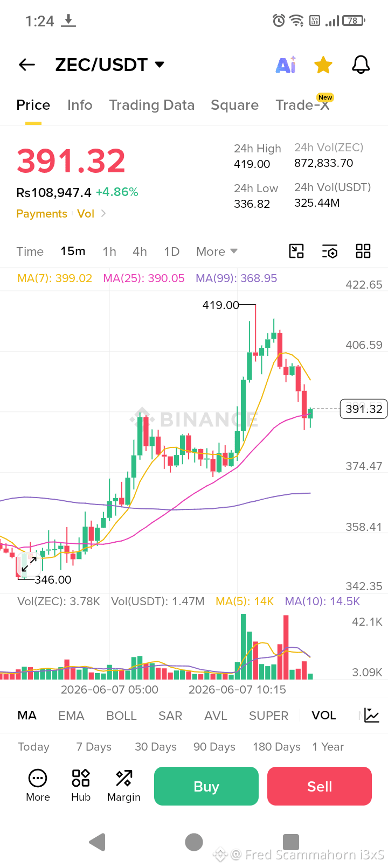Switch to the Price tab
Image resolution: width=388 pixels, height=868 pixels.
(33, 105)
